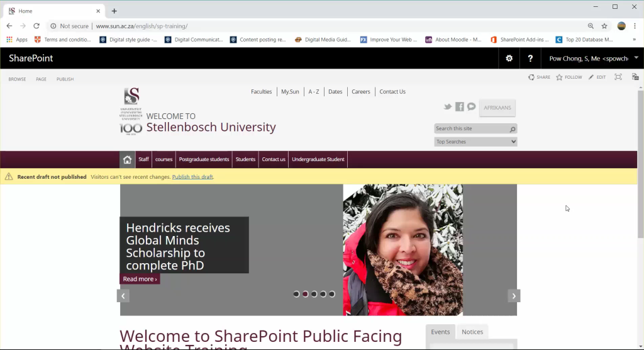Go to home via house icon
644x350 pixels.
coord(127,159)
